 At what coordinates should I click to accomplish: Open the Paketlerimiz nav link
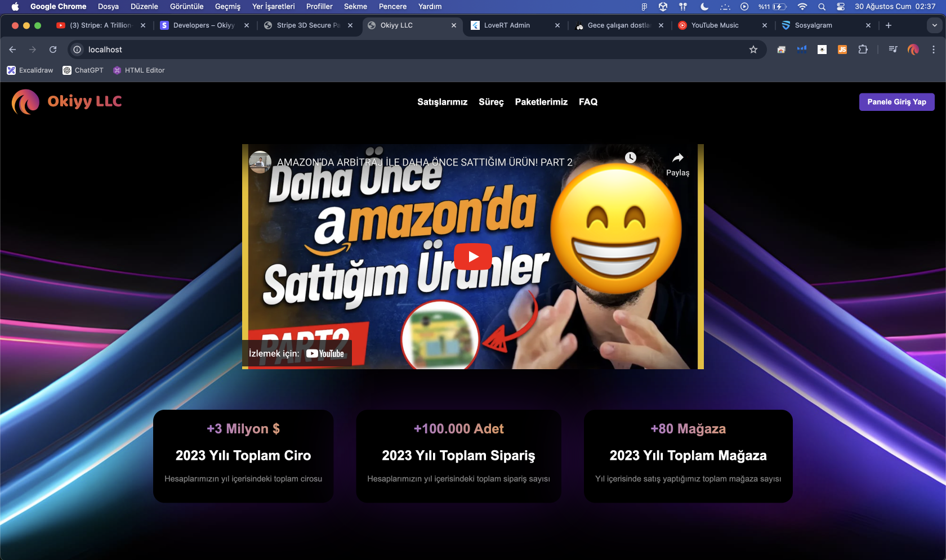541,102
